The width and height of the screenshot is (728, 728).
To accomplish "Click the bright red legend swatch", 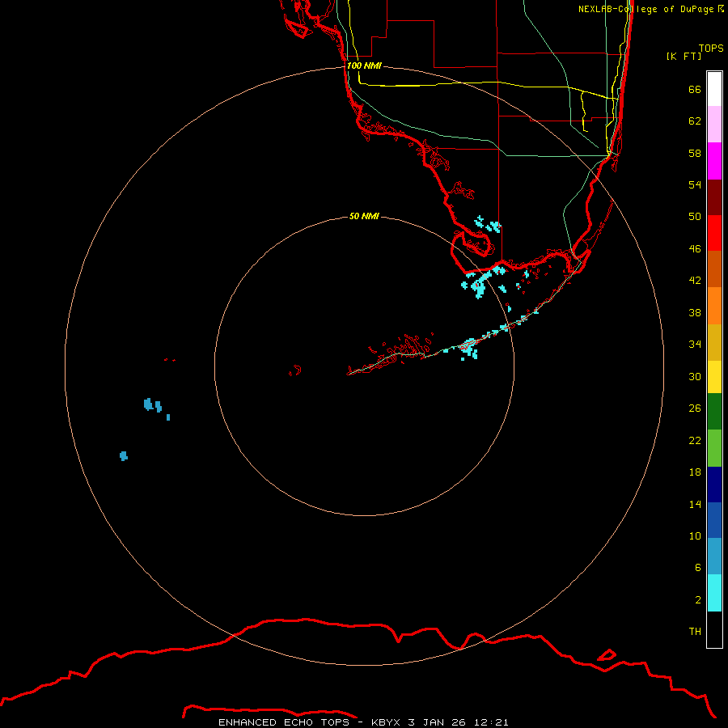I will point(714,233).
